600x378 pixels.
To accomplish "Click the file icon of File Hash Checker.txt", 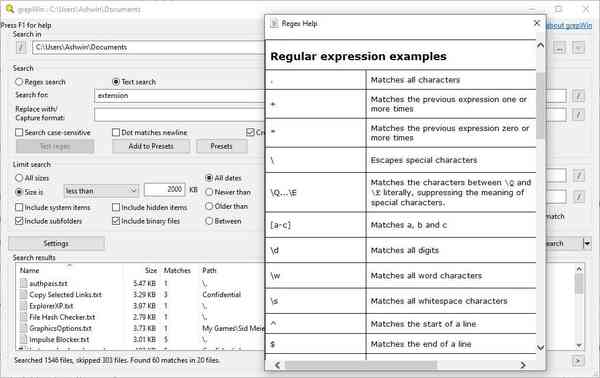I will point(23,317).
